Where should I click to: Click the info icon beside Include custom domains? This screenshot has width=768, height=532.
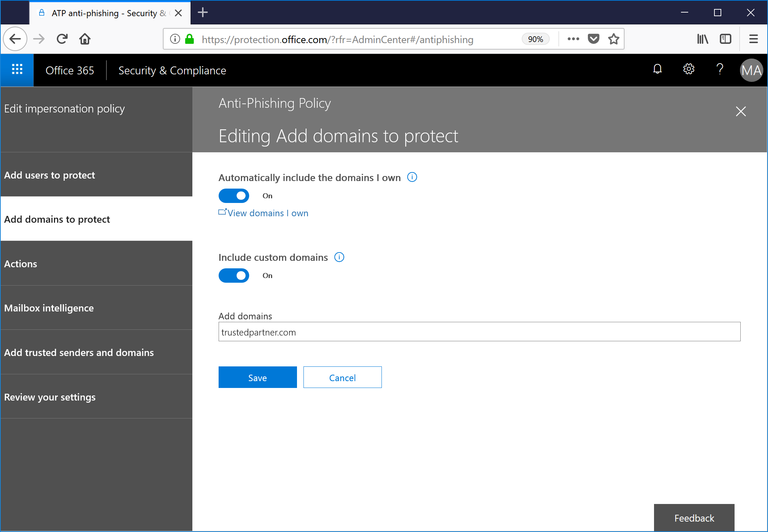[x=339, y=257]
